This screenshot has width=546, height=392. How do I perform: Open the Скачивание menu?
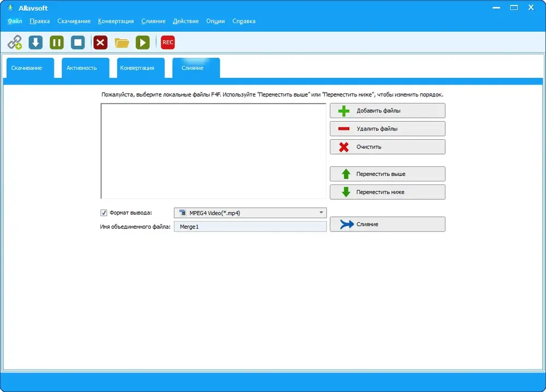(74, 21)
